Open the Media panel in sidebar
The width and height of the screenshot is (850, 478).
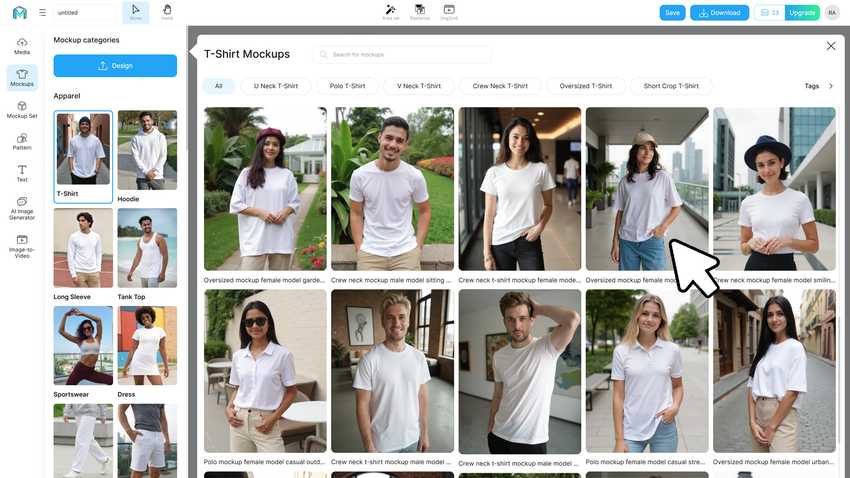coord(22,46)
